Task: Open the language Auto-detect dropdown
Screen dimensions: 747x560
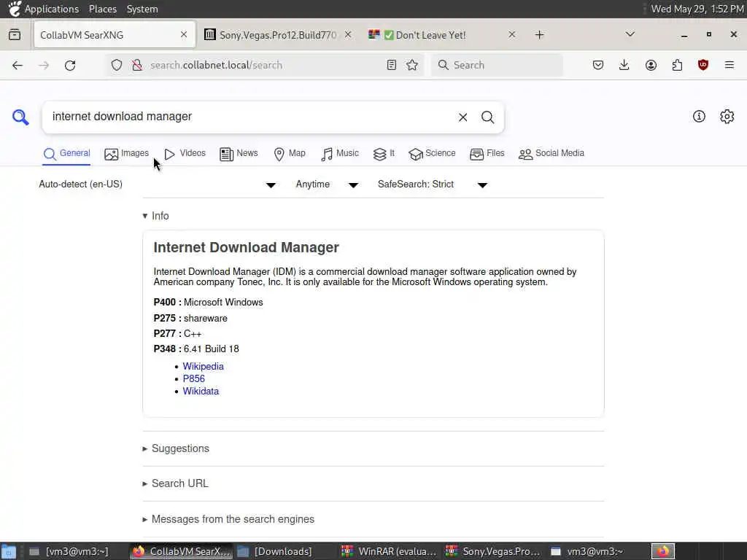Action: coord(158,184)
